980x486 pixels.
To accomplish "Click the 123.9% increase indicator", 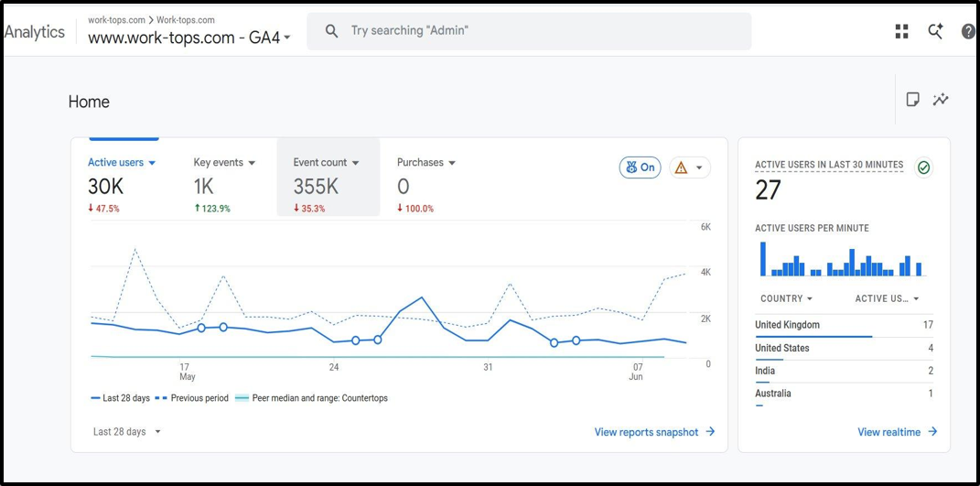I will click(212, 209).
